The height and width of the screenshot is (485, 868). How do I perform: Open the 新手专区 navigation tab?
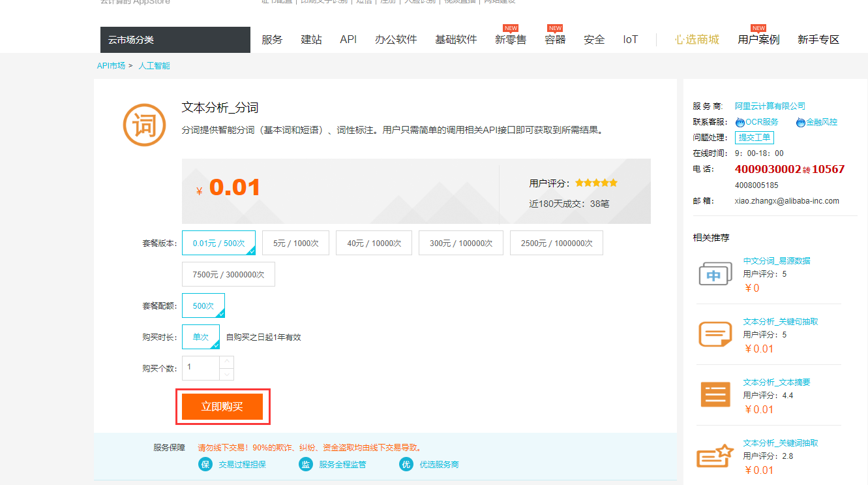[x=818, y=40]
